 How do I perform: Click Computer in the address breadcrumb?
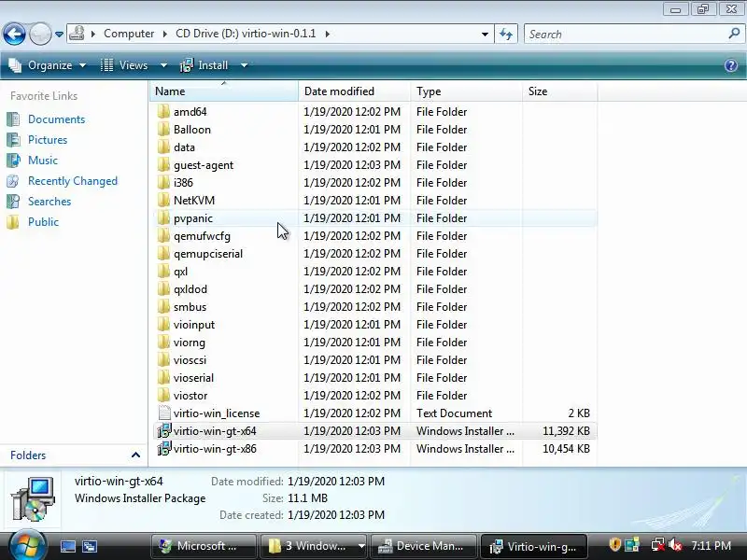(x=129, y=34)
